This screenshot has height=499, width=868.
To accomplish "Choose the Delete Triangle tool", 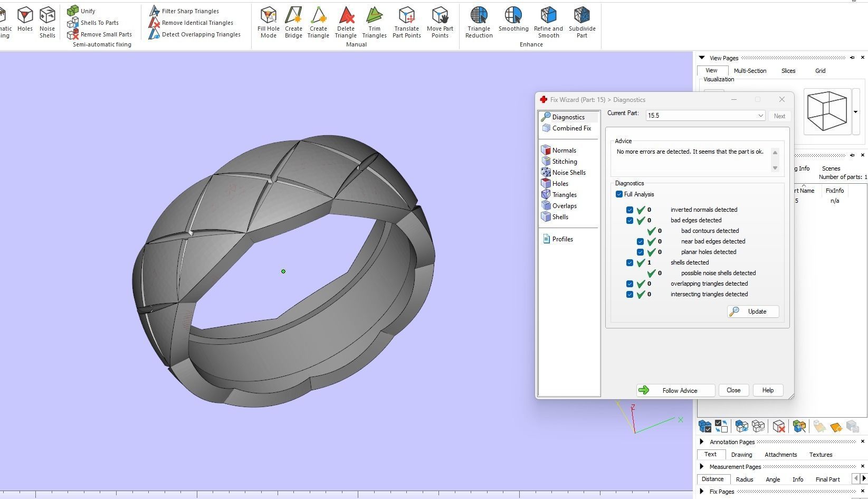I will click(346, 22).
